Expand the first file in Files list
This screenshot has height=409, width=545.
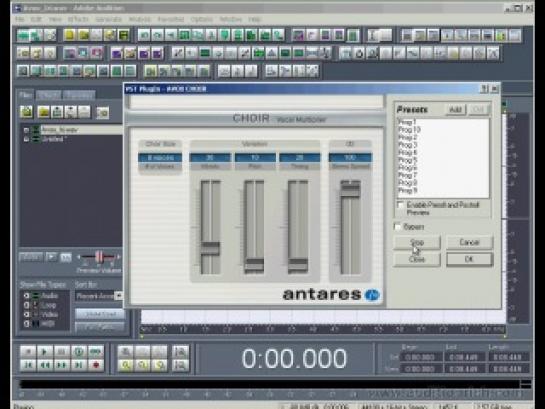[26, 130]
